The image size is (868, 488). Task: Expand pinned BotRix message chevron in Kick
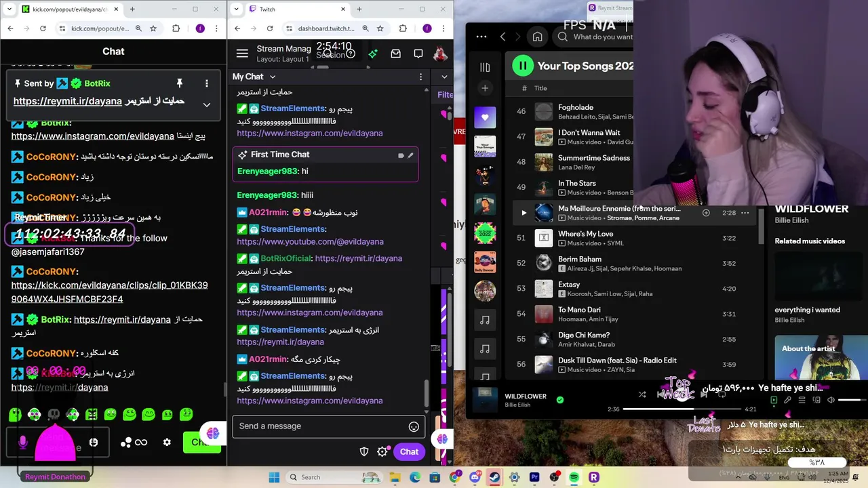[207, 104]
